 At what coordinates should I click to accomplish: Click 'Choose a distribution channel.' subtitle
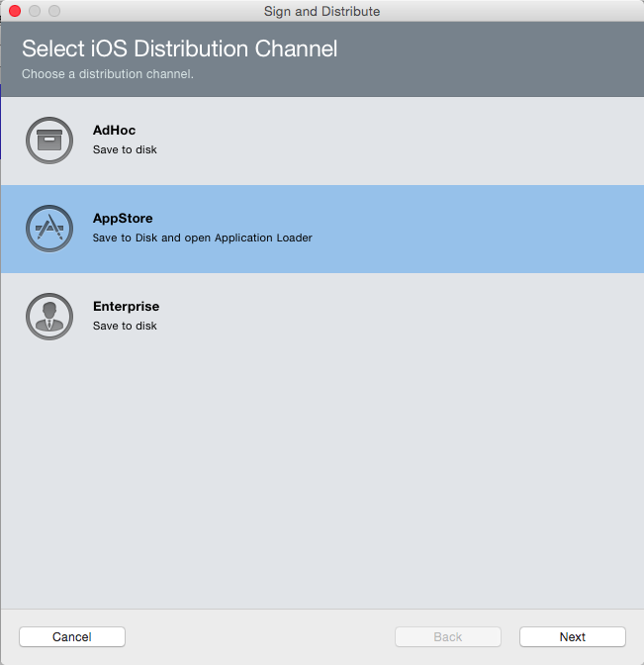click(x=108, y=74)
